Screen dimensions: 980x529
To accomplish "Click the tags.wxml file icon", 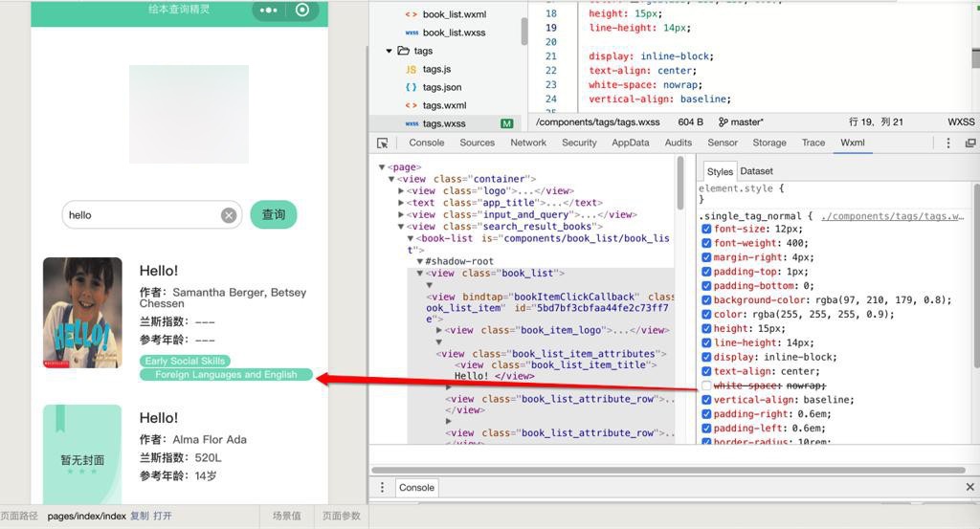I will coord(412,105).
